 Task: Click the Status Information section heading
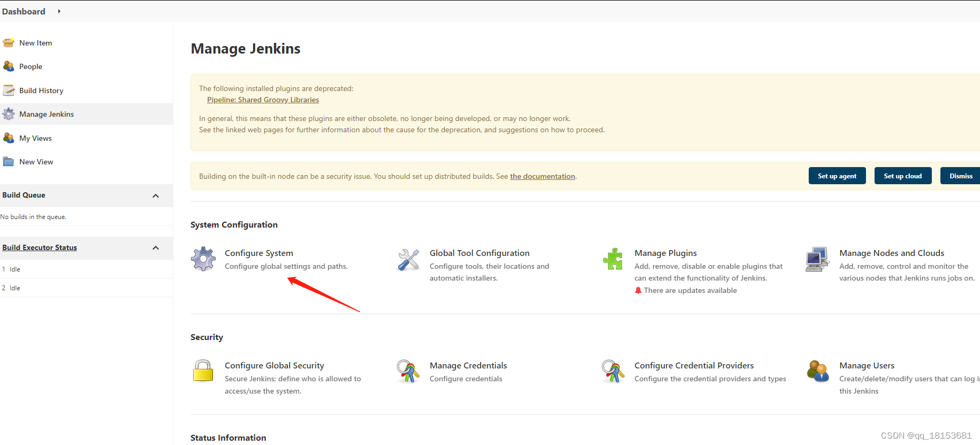click(228, 438)
